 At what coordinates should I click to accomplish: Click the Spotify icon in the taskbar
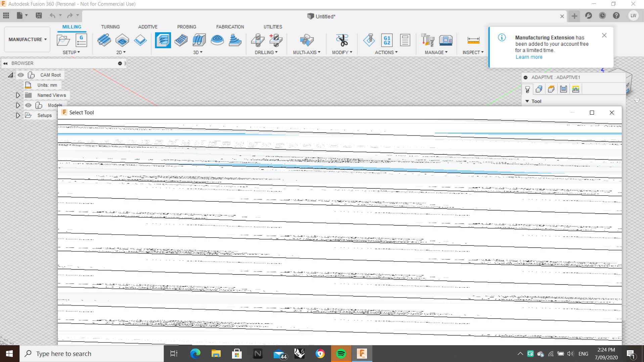pyautogui.click(x=341, y=354)
